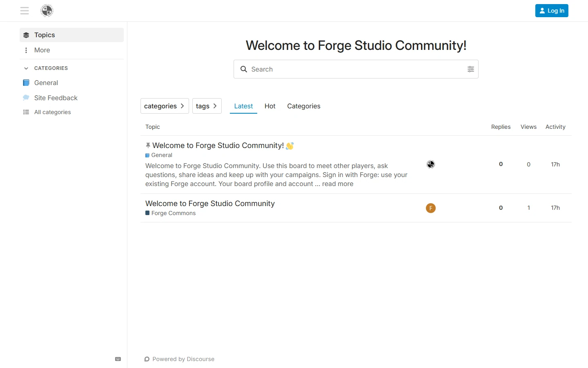Click the 17h activity of Forge Commons topic
Image resolution: width=588 pixels, height=368 pixels.
tap(555, 208)
